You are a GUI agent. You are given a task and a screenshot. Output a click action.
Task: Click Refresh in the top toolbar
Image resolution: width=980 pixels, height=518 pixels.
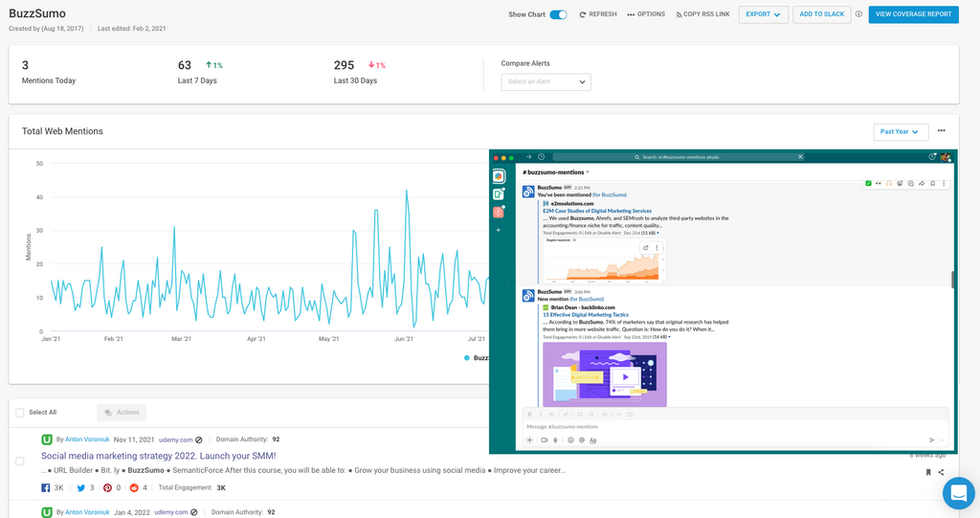pyautogui.click(x=598, y=14)
